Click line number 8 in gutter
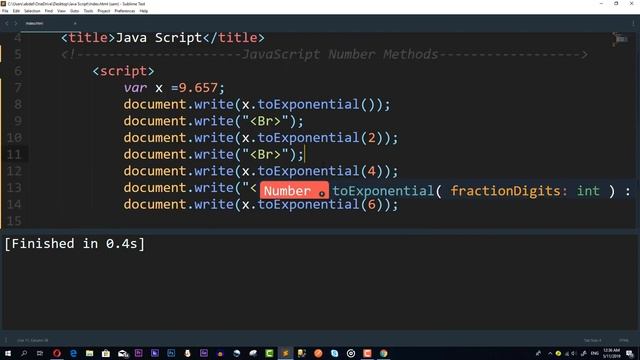The image size is (640, 360). pyautogui.click(x=18, y=104)
